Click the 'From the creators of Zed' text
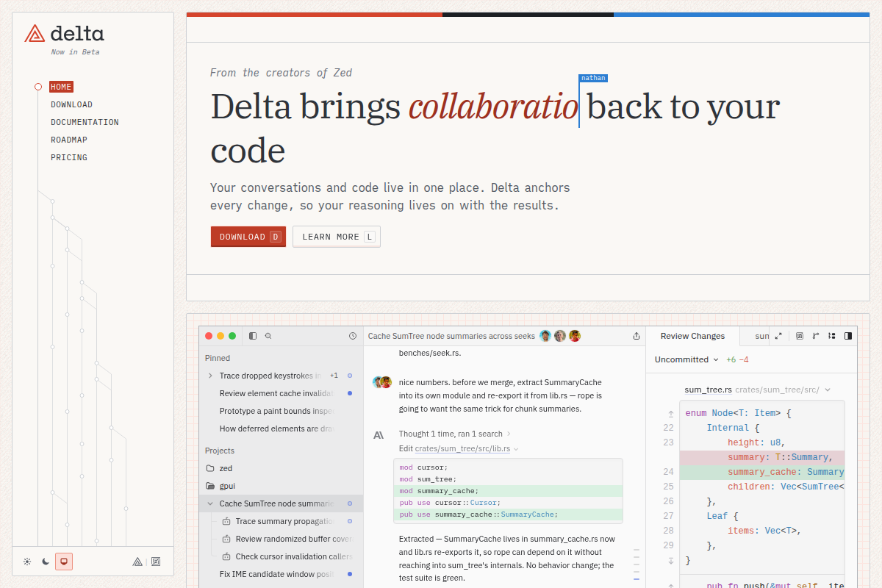The height and width of the screenshot is (588, 882). (281, 73)
